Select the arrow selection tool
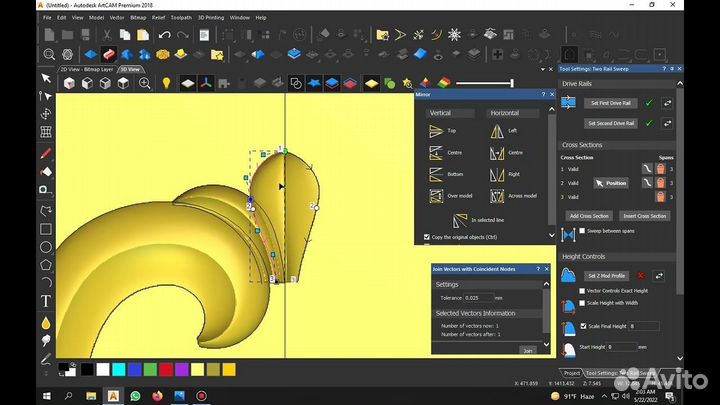Viewport: 720px width, 405px height. coord(46,78)
